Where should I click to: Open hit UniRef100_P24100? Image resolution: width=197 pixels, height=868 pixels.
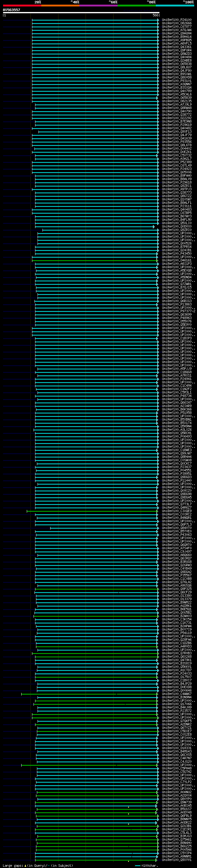[177, 20]
